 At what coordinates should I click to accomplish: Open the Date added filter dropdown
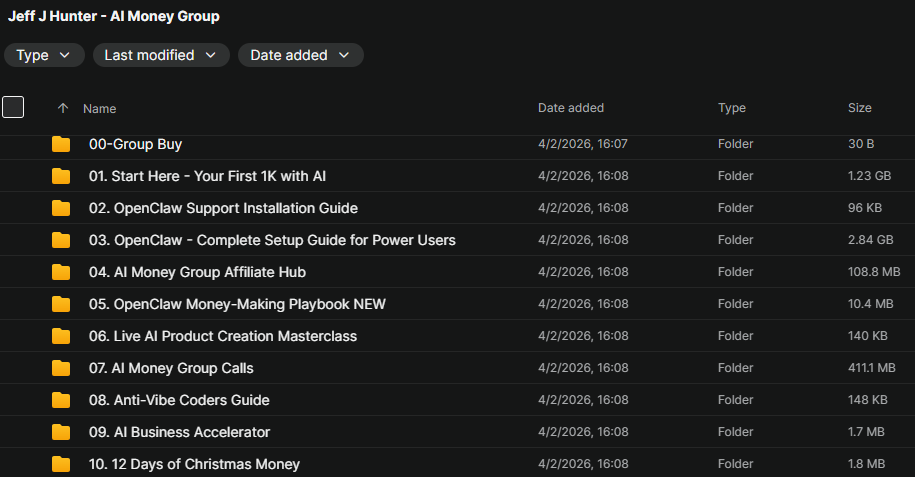click(x=300, y=55)
